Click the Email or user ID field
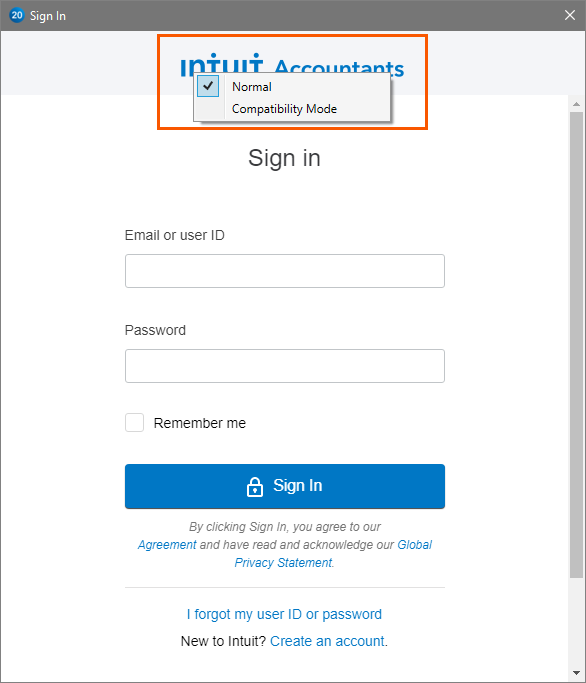 tap(285, 271)
